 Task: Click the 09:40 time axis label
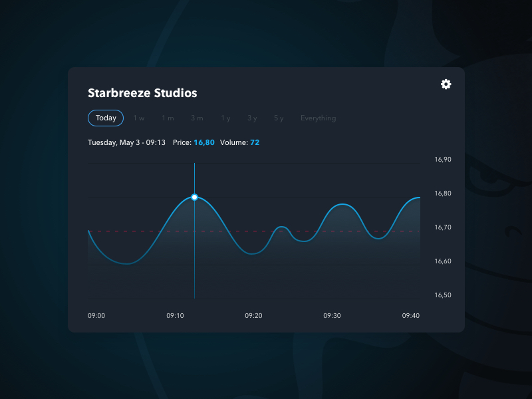pos(411,315)
